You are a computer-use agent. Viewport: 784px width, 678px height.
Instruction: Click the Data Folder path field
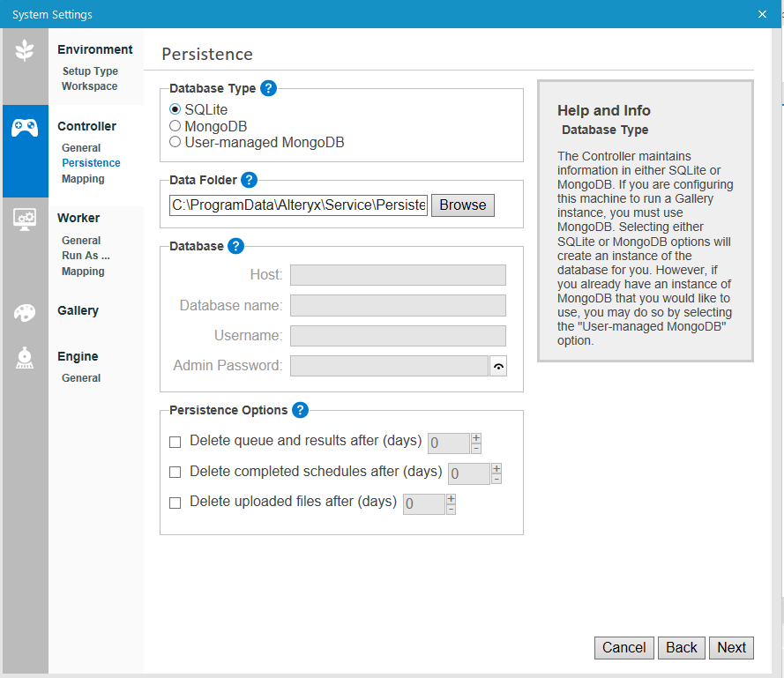(298, 205)
